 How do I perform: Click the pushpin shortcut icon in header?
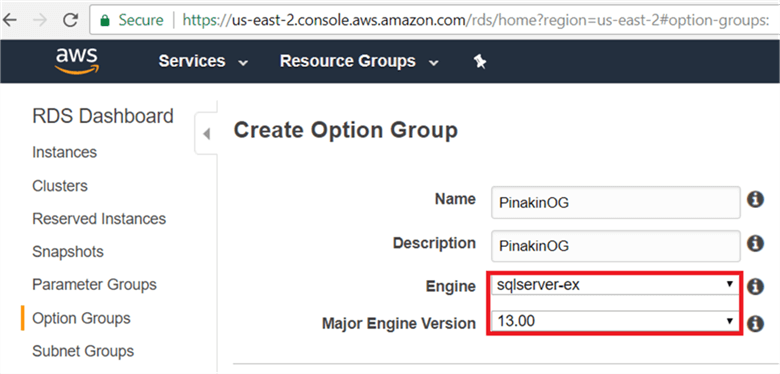coord(480,62)
